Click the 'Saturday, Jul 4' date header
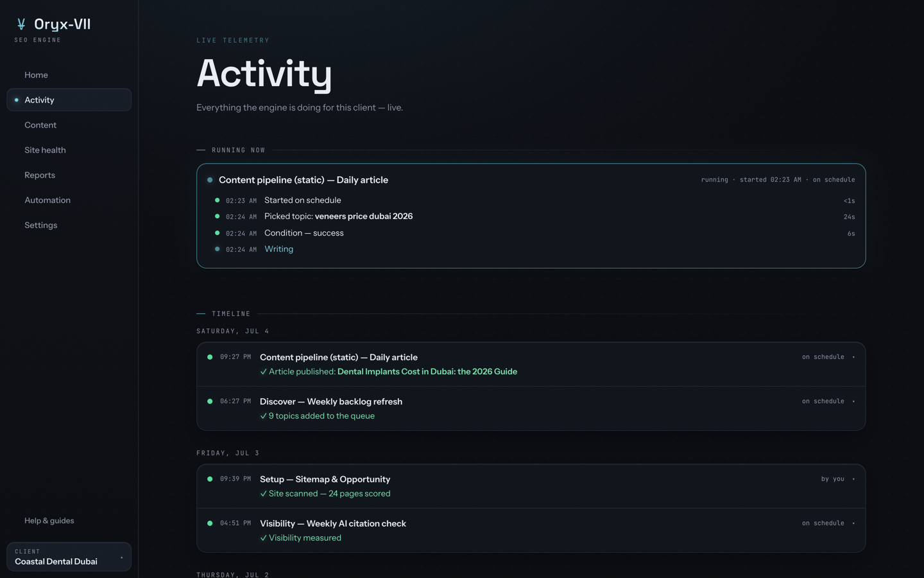Viewport: 924px width, 578px height. pyautogui.click(x=233, y=331)
